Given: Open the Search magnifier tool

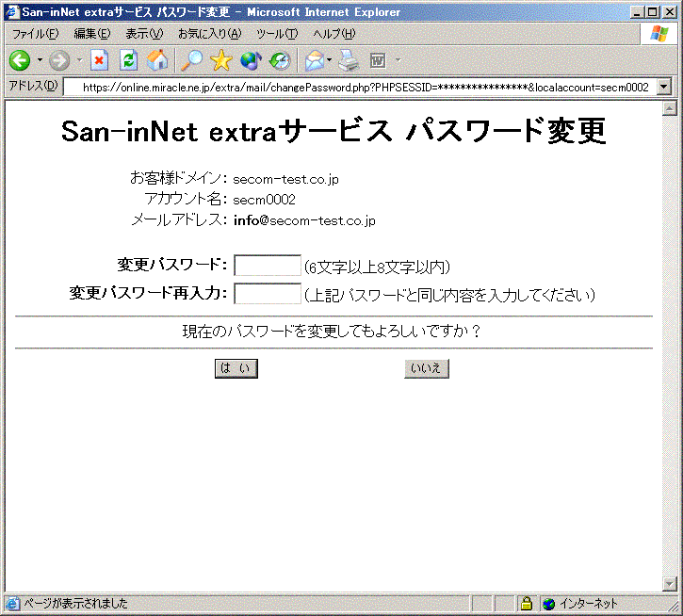Looking at the screenshot, I should click(x=191, y=61).
